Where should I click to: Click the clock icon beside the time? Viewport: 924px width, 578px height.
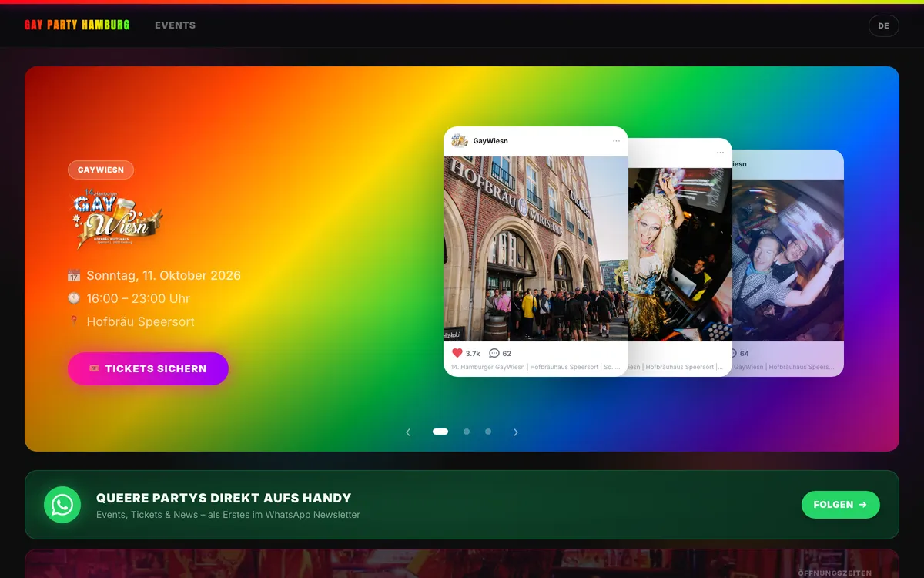click(74, 298)
